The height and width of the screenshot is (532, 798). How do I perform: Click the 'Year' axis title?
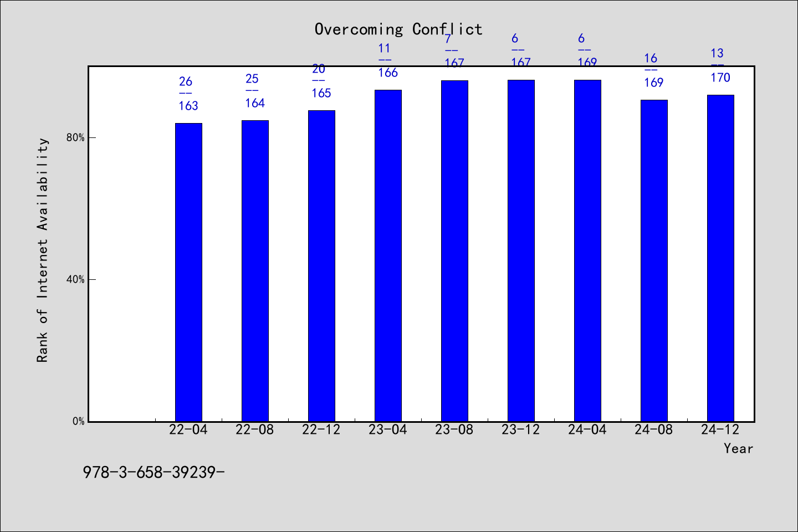click(738, 448)
